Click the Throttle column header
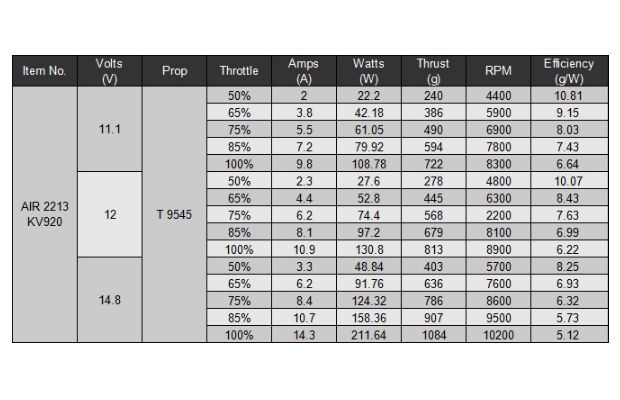The image size is (620, 400). 239,71
